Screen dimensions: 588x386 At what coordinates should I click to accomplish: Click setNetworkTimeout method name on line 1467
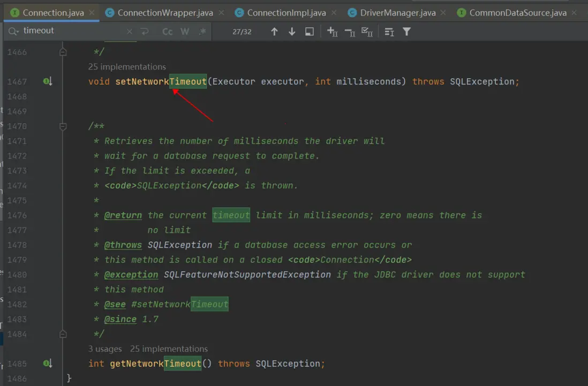(x=161, y=81)
